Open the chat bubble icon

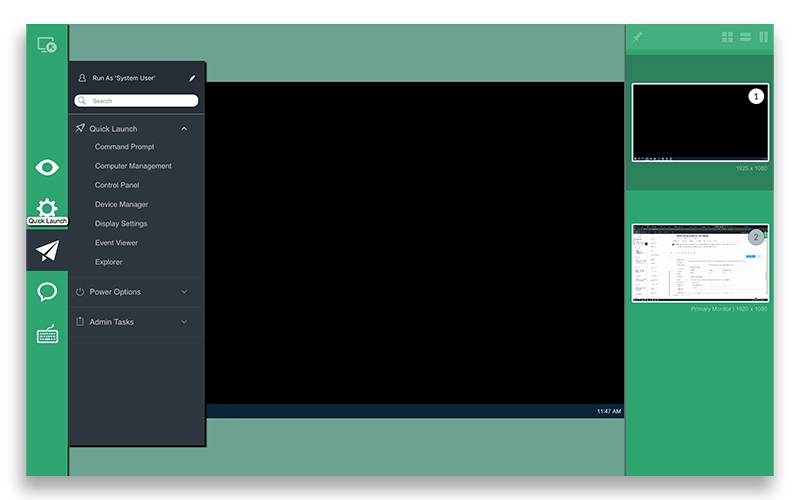[x=47, y=292]
